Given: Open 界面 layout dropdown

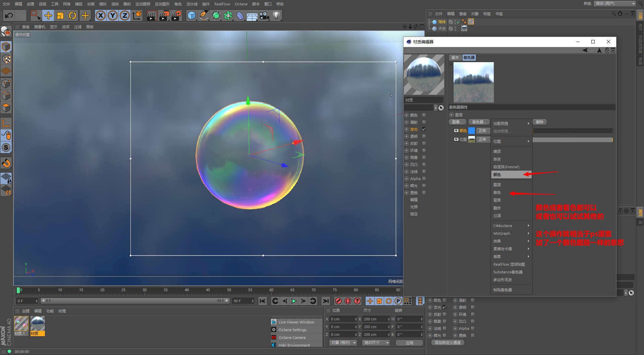Looking at the screenshot, I should point(615,4).
